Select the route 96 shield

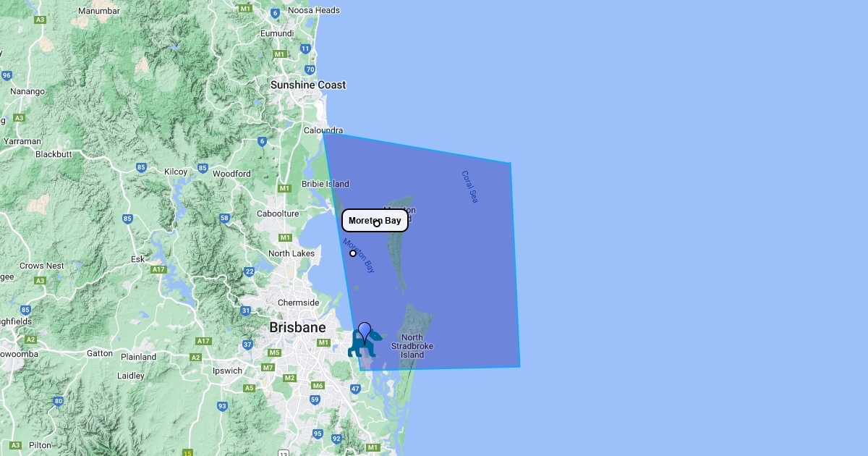(7, 75)
